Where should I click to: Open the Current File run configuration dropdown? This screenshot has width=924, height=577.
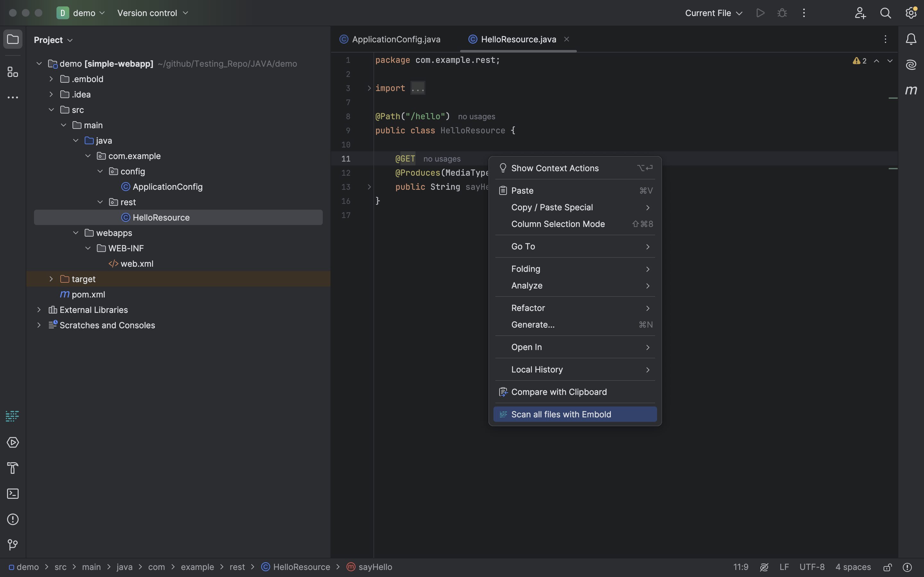click(x=713, y=13)
